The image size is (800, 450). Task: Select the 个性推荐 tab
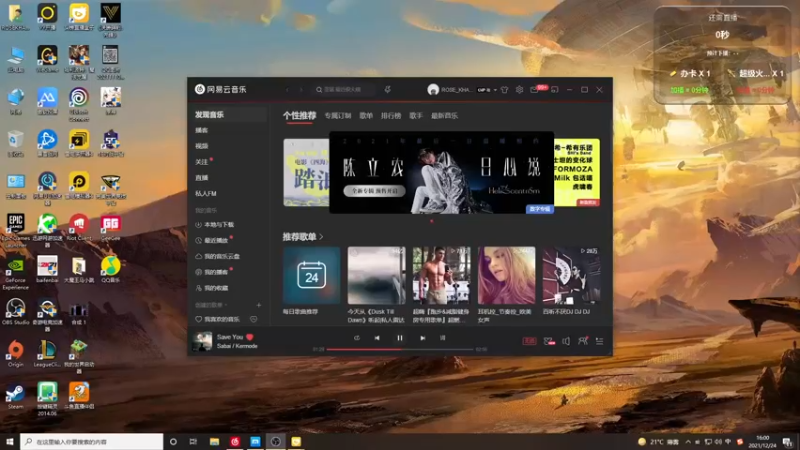[x=299, y=116]
